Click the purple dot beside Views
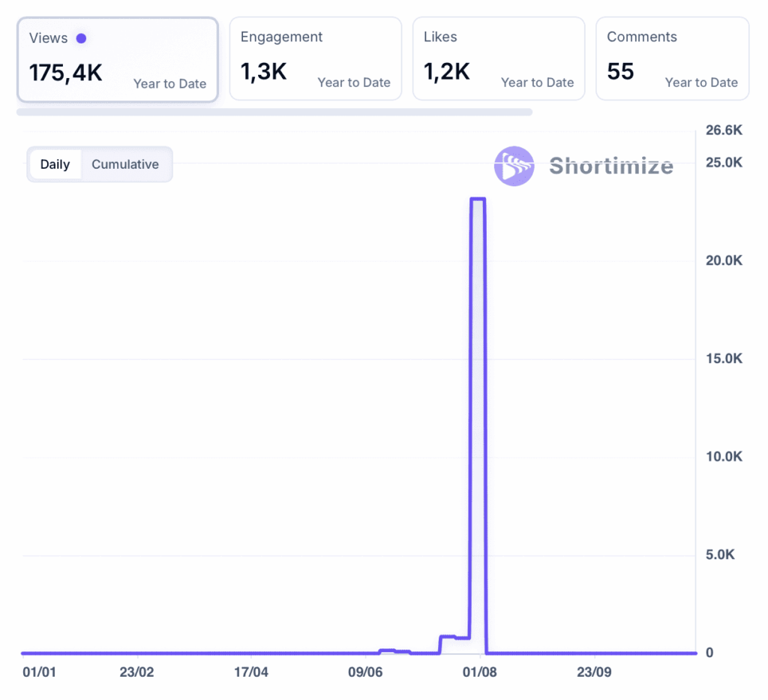The height and width of the screenshot is (700, 768). coord(81,38)
